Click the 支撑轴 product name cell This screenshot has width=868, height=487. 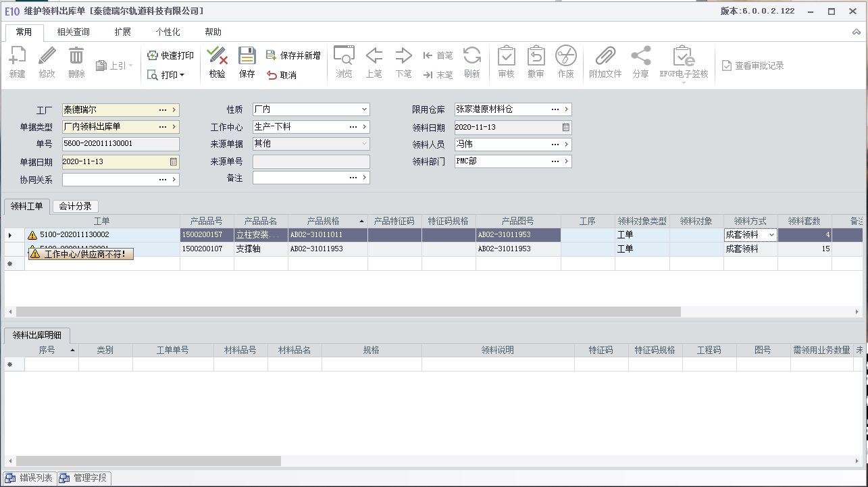[261, 249]
